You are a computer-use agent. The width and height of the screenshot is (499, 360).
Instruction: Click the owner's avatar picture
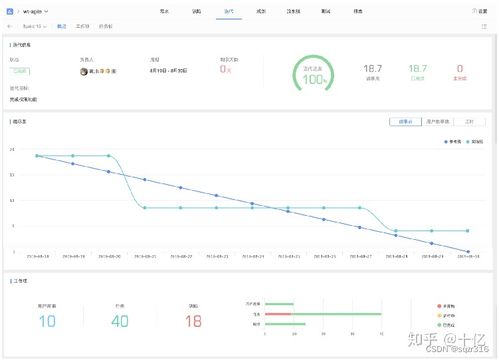coord(84,71)
